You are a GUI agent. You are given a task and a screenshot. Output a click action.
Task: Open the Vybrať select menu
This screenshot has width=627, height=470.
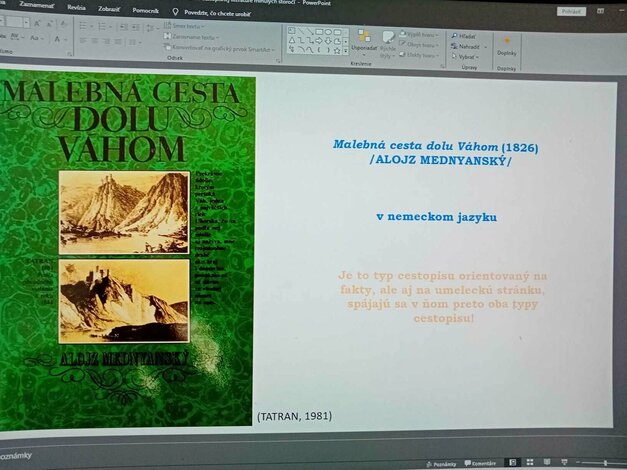tap(465, 57)
